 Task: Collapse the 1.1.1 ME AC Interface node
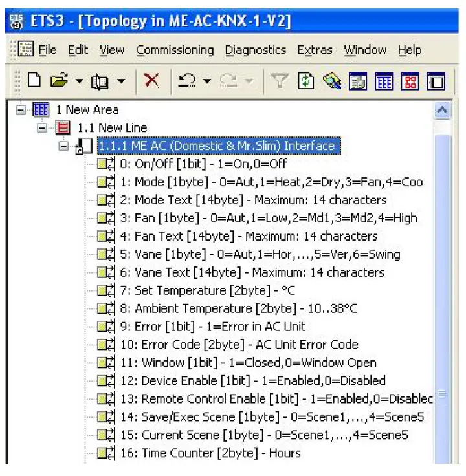(x=63, y=146)
